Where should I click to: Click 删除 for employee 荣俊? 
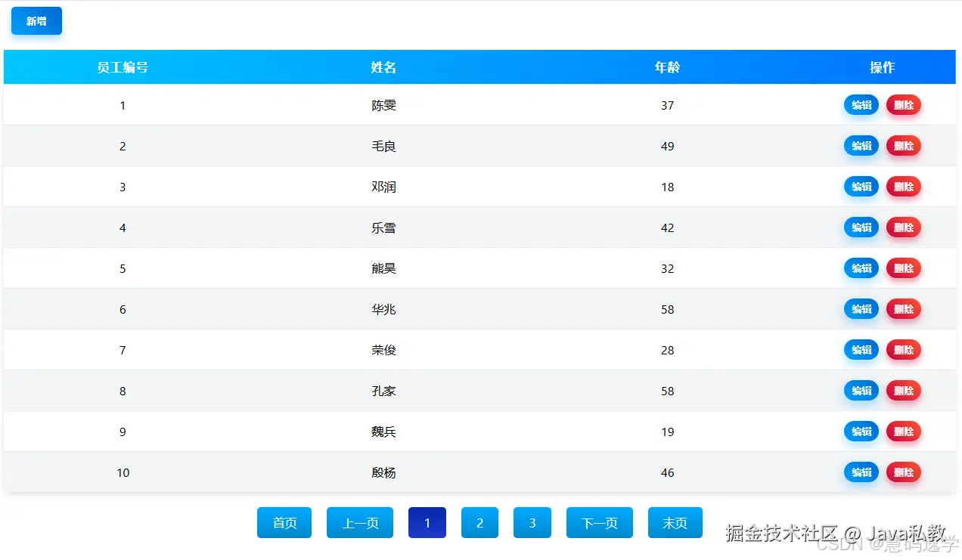point(903,350)
